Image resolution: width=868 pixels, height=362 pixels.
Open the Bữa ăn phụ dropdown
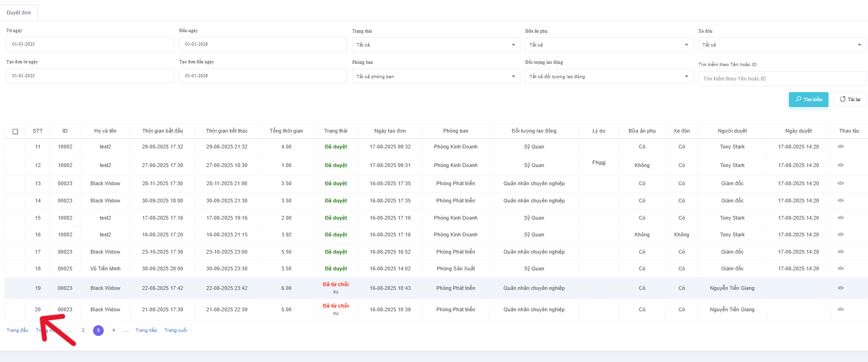608,45
